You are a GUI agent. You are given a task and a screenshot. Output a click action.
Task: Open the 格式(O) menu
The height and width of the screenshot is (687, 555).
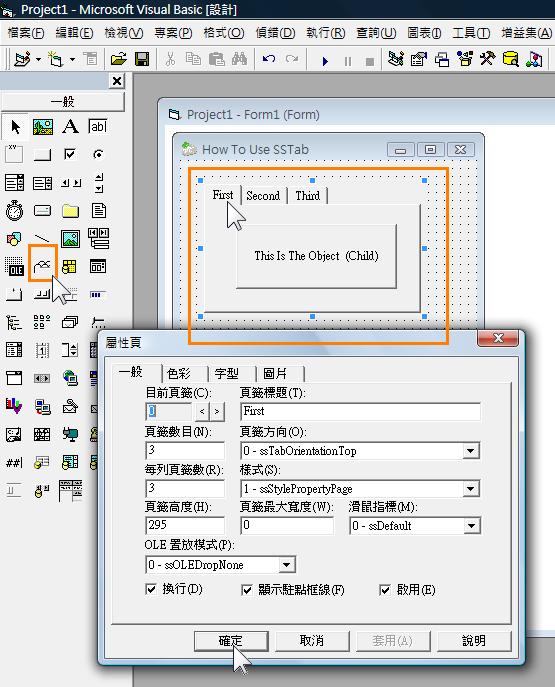click(224, 33)
